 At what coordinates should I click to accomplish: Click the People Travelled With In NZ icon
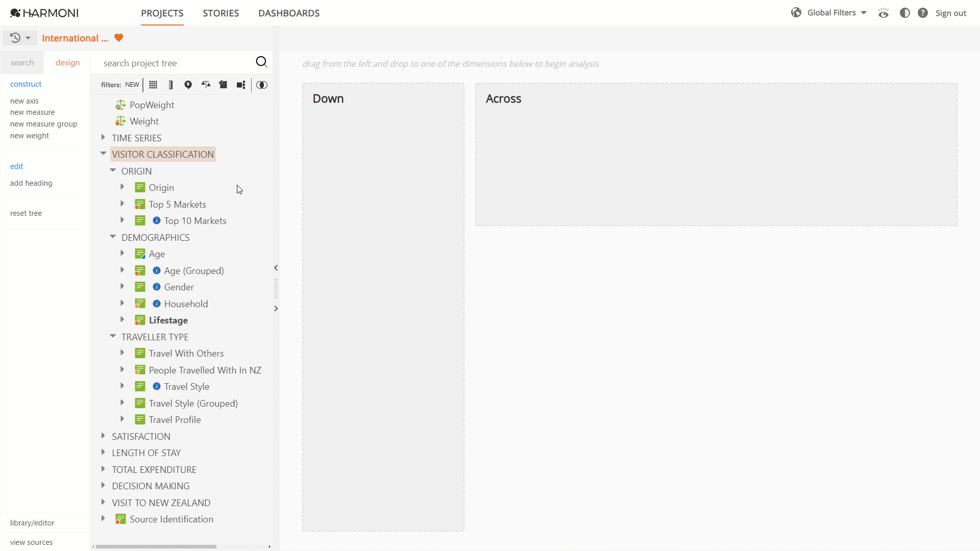(140, 370)
